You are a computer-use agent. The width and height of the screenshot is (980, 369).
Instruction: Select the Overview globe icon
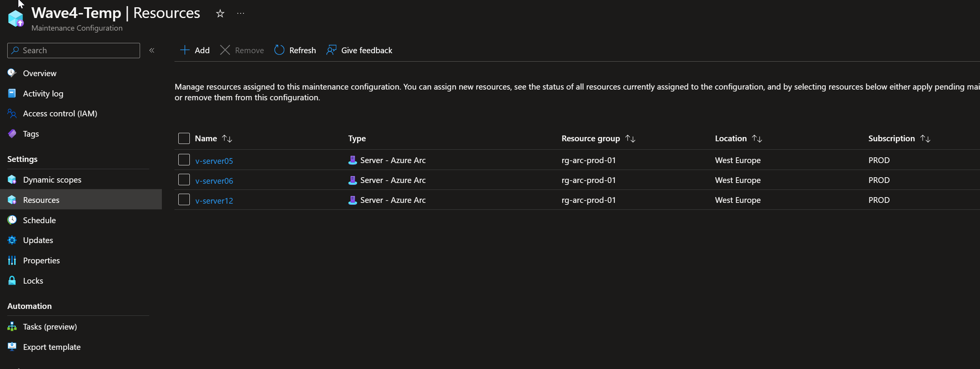12,73
